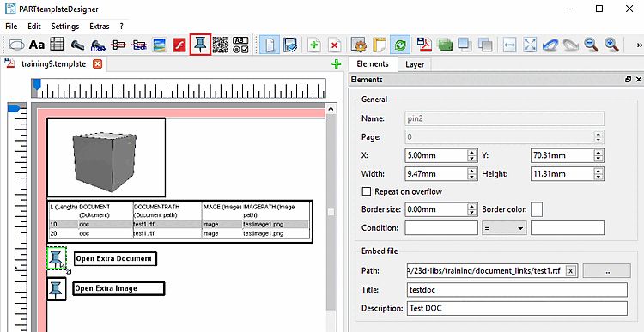Enable Repeat on overflow checkbox
Image resolution: width=644 pixels, height=332 pixels.
tap(366, 191)
